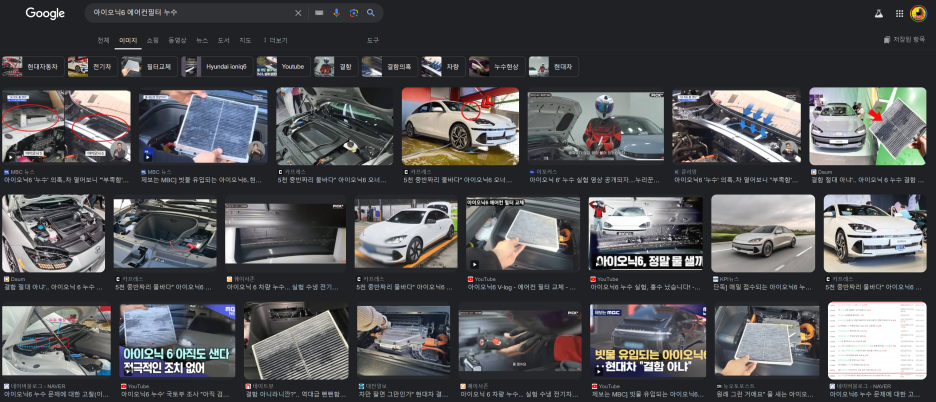Switch to the 도서 tab
This screenshot has width=936, height=402.
224,40
